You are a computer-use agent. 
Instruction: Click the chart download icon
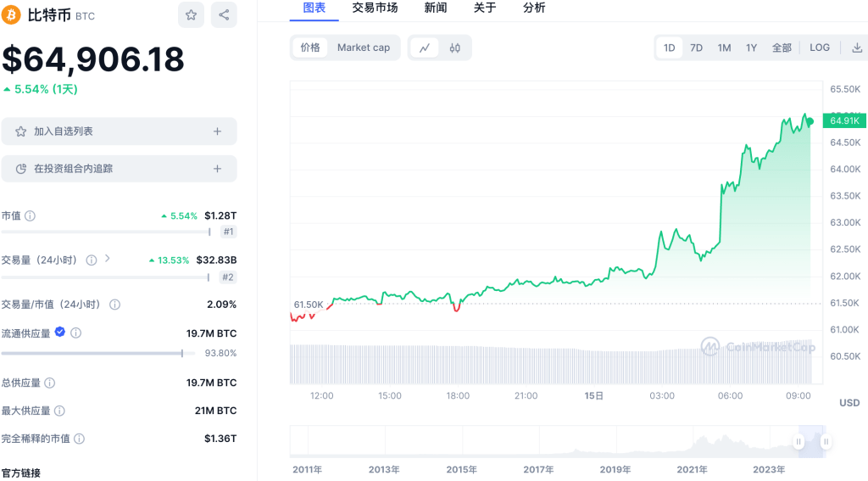(x=857, y=48)
